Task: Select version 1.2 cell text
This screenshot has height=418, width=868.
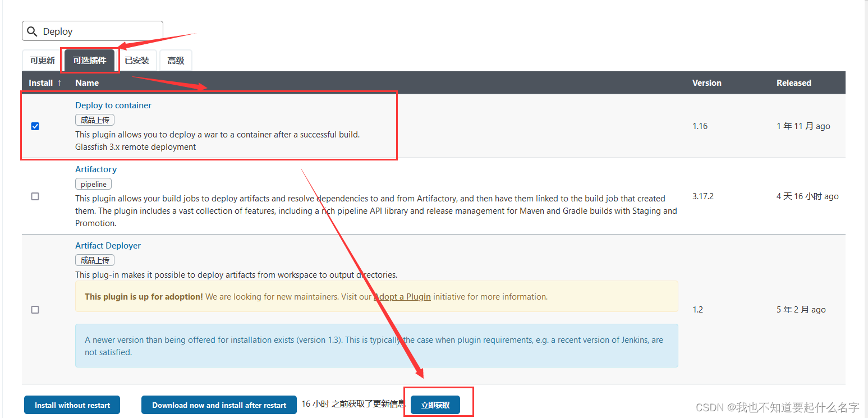Action: pos(697,310)
